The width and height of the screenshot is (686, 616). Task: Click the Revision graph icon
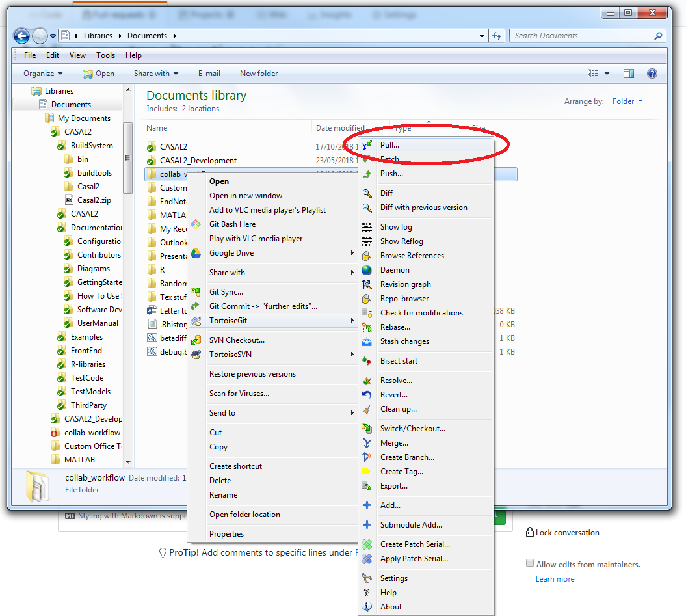pyautogui.click(x=367, y=284)
